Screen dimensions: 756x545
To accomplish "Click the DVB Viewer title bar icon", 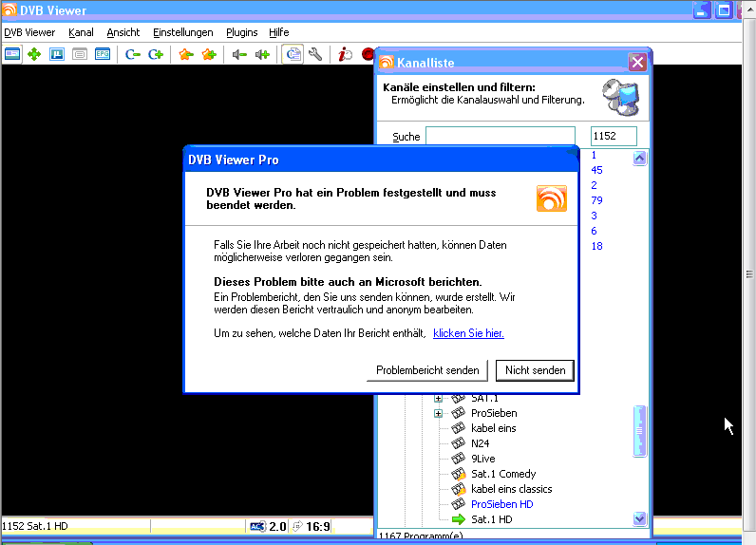I will [x=9, y=9].
